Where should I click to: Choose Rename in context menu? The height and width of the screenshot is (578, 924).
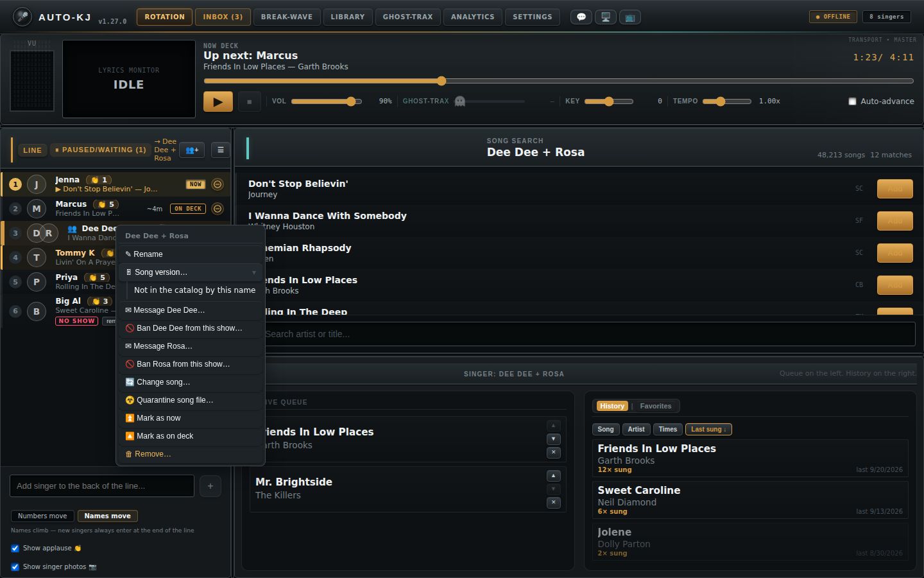pyautogui.click(x=191, y=254)
